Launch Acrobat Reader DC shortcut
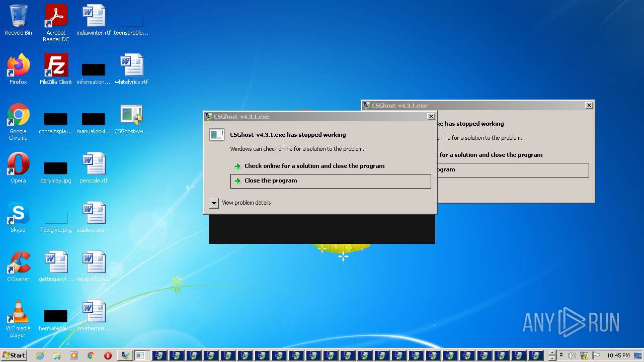 [x=56, y=23]
